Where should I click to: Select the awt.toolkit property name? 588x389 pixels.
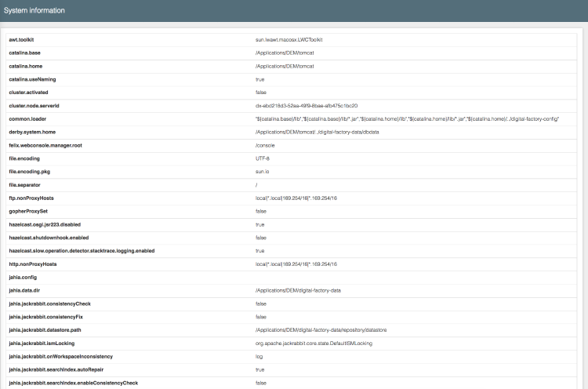21,40
